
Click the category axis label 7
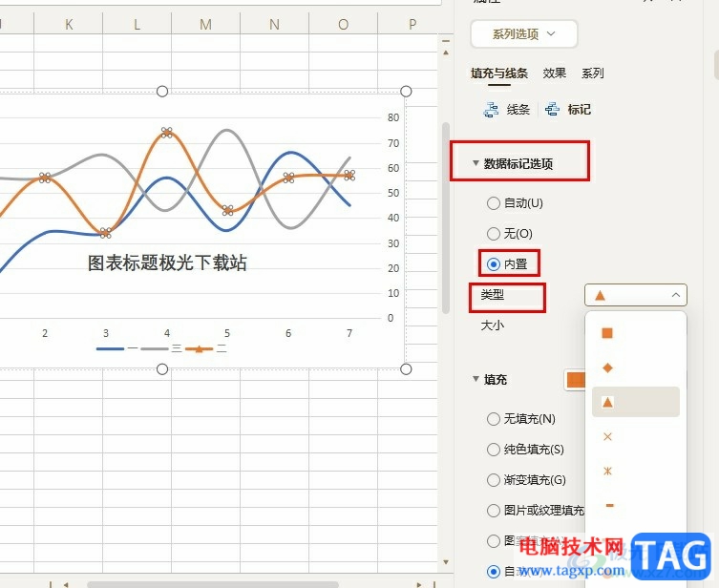(x=349, y=333)
